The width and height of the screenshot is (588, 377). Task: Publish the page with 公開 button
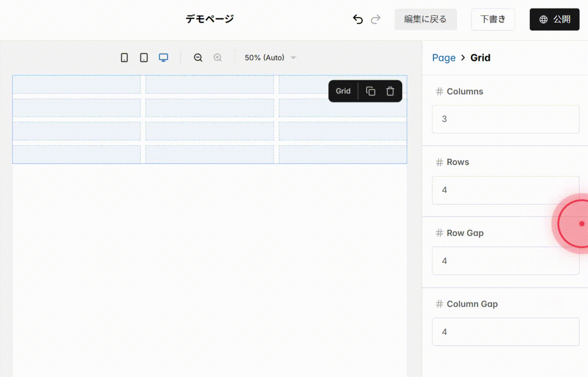pos(555,19)
